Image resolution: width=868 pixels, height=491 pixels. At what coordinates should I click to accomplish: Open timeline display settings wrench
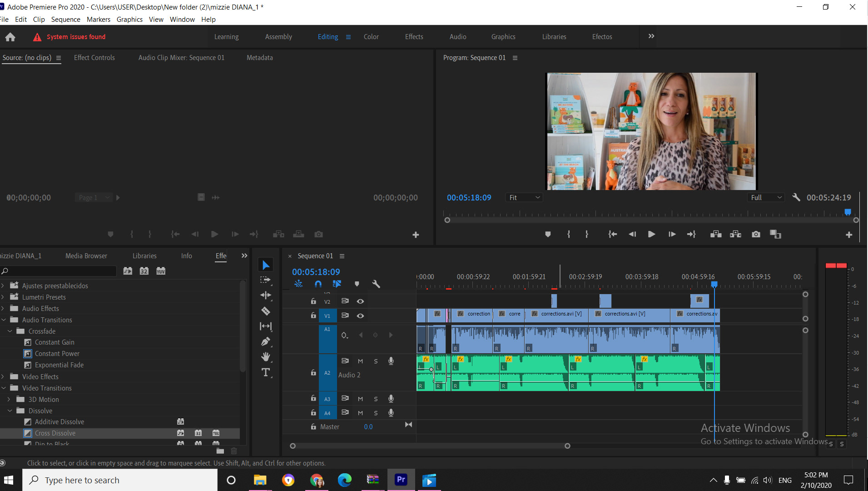[x=376, y=284]
